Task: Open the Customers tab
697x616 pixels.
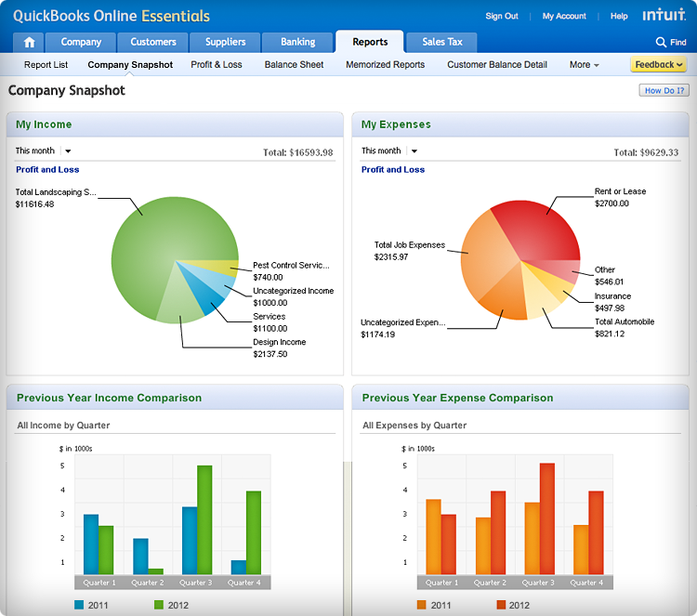Action: tap(153, 42)
